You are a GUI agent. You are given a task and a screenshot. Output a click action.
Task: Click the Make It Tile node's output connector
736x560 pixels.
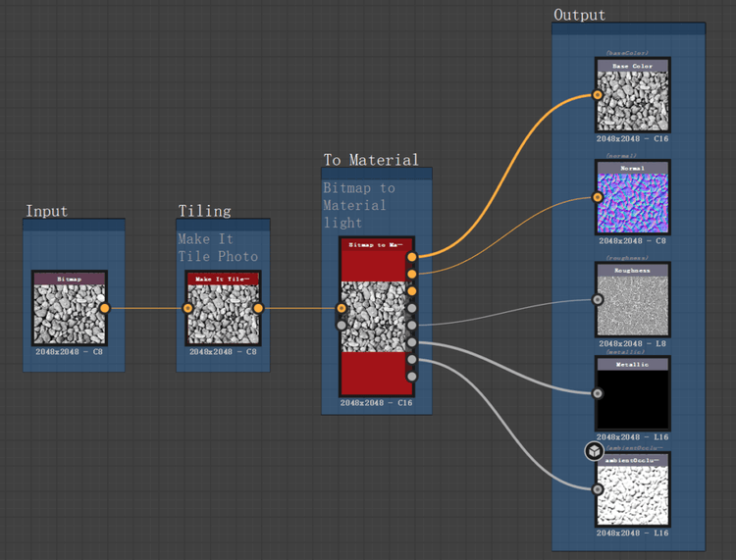[258, 308]
